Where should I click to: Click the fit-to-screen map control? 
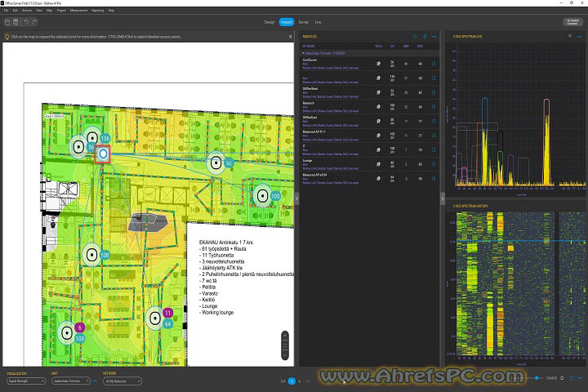tap(285, 345)
